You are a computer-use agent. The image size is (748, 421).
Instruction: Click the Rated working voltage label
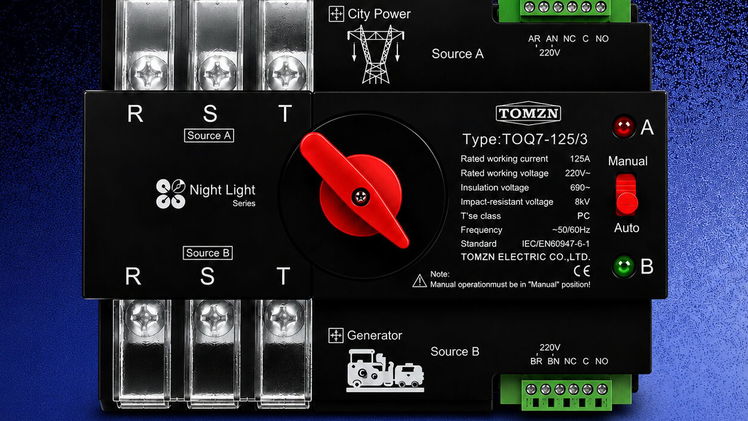504,173
